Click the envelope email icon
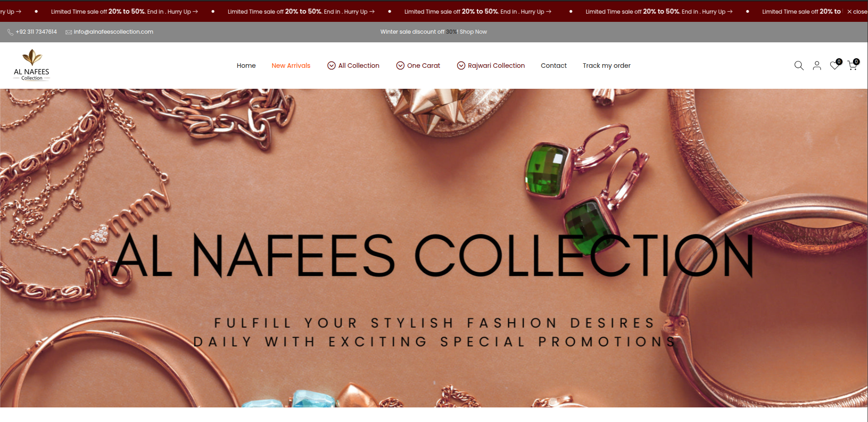 (69, 32)
